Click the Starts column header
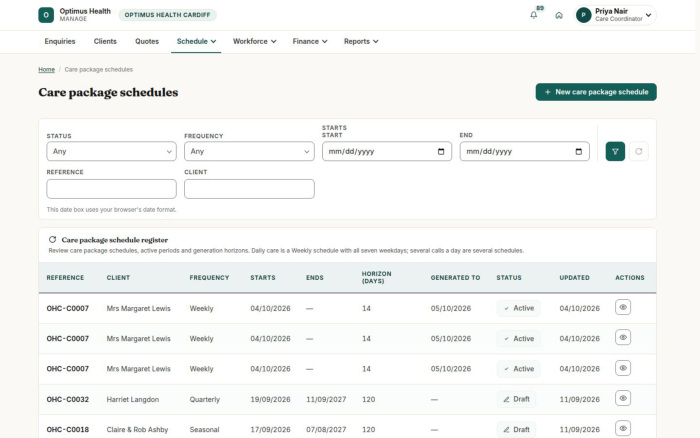Screen dimensions: 700x438 [x=263, y=278]
